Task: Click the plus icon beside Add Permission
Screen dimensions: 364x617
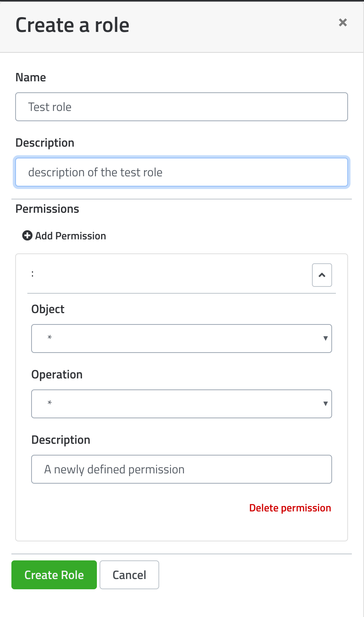Action: coord(27,236)
